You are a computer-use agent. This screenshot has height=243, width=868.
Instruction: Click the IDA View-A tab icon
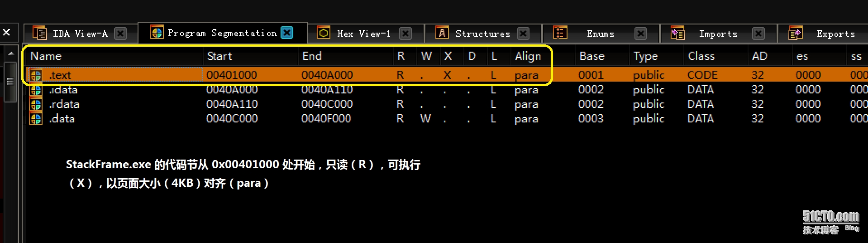[40, 33]
